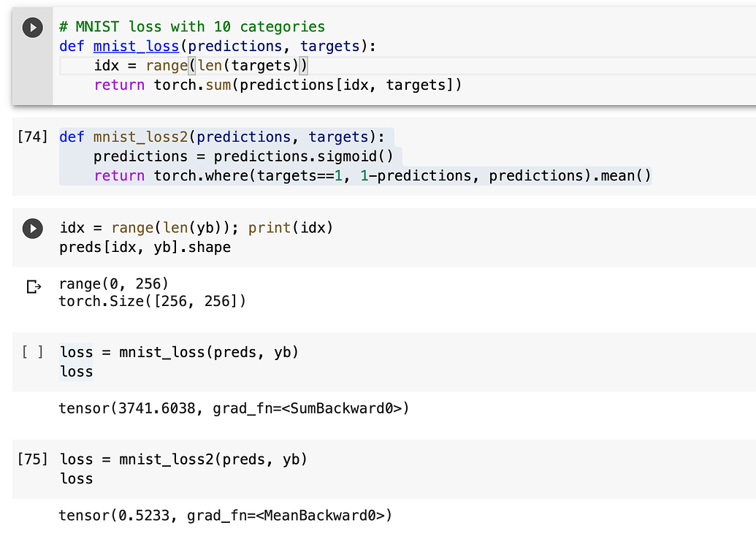Image resolution: width=756 pixels, height=539 pixels.
Task: Click the loss = mnist_loss2(preds, yb) line
Action: tap(183, 459)
